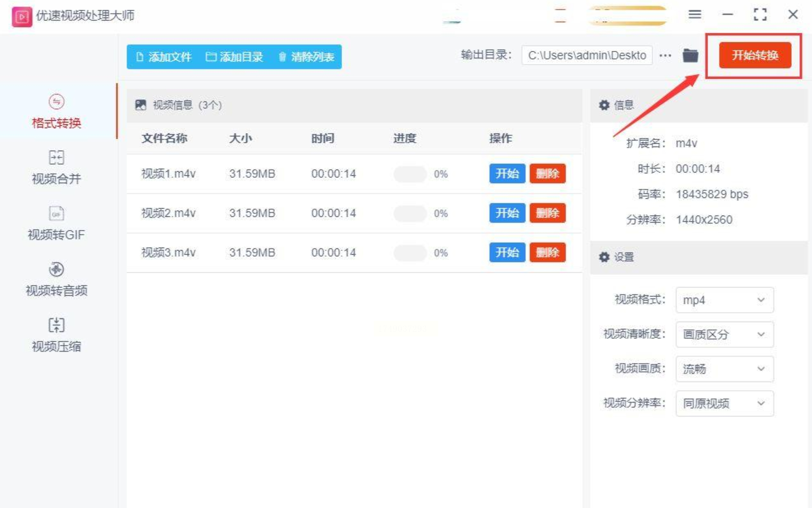Click the 操作 column header

[501, 138]
